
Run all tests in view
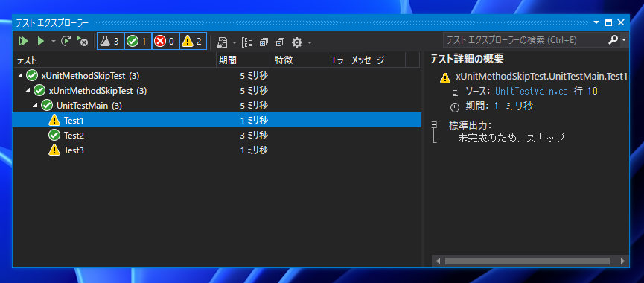[x=23, y=41]
